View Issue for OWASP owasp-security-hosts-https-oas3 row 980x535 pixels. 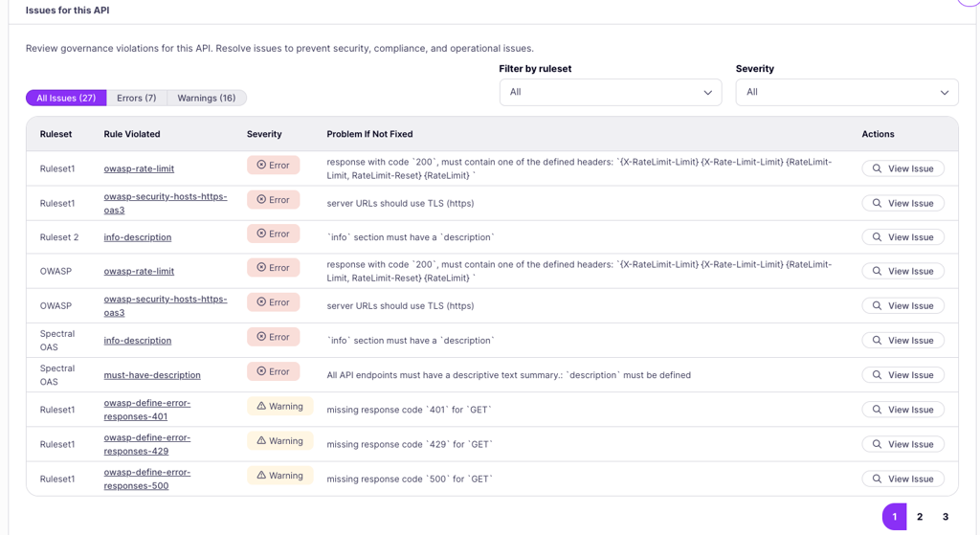(902, 305)
